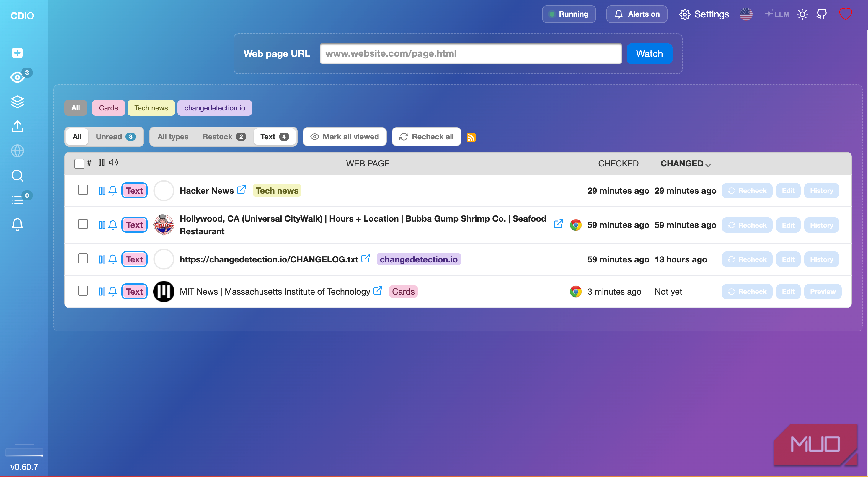Filter by the Unread 3 tab
This screenshot has width=868, height=477.
point(115,137)
